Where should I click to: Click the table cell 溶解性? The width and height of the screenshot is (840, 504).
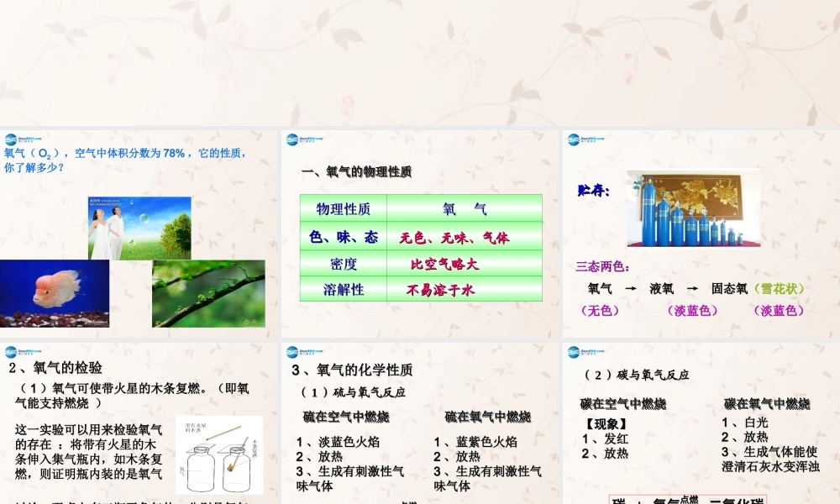(344, 289)
